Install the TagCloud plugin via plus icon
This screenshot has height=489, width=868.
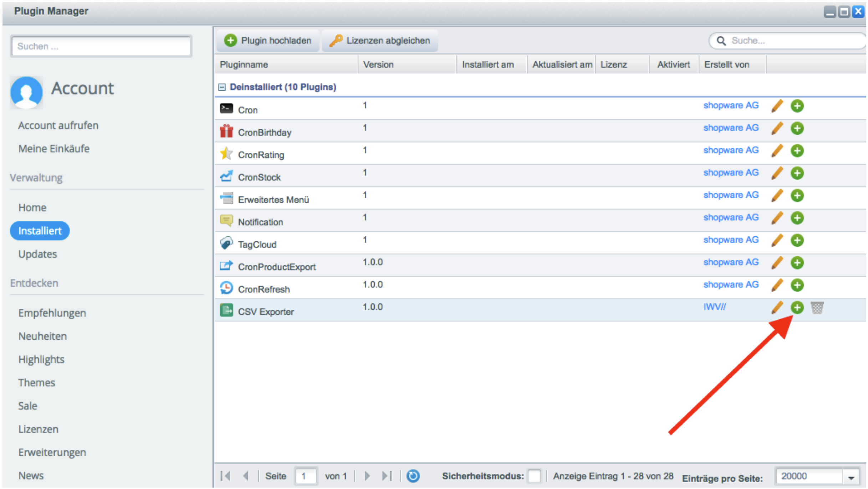[797, 241]
